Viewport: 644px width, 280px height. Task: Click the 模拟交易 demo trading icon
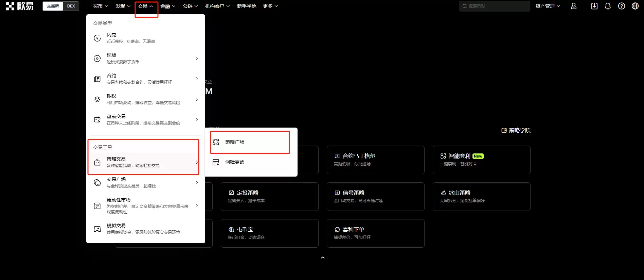click(97, 229)
